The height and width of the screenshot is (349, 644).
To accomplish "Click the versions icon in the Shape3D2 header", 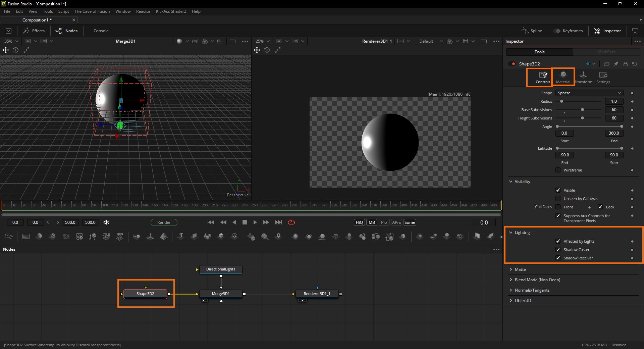I will point(606,64).
